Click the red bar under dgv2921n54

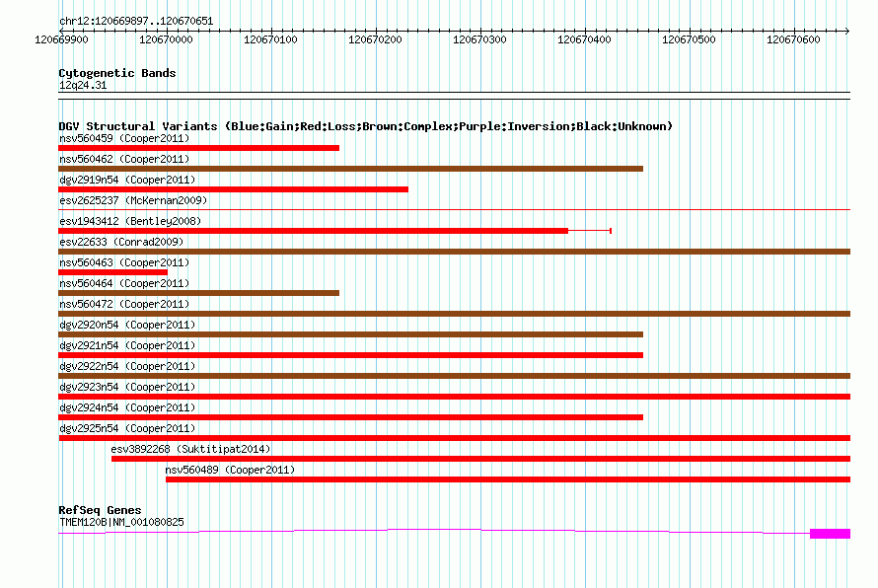[350, 355]
